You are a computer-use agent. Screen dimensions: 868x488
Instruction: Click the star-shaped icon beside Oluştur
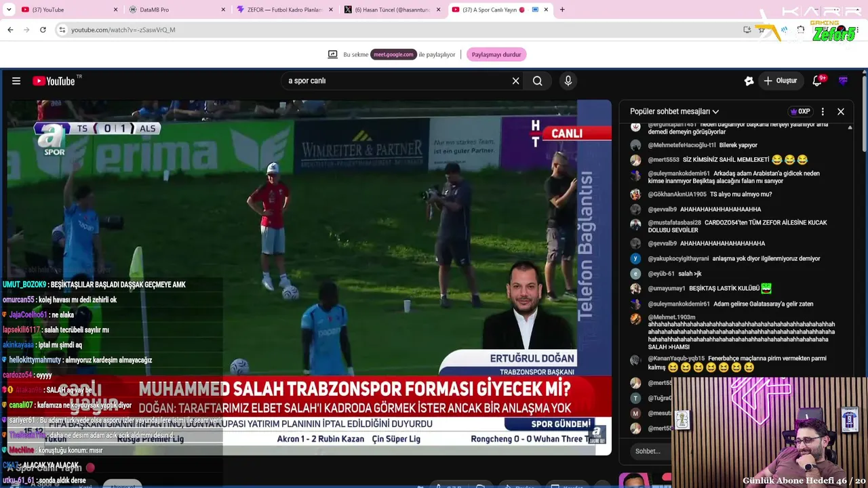coord(749,81)
